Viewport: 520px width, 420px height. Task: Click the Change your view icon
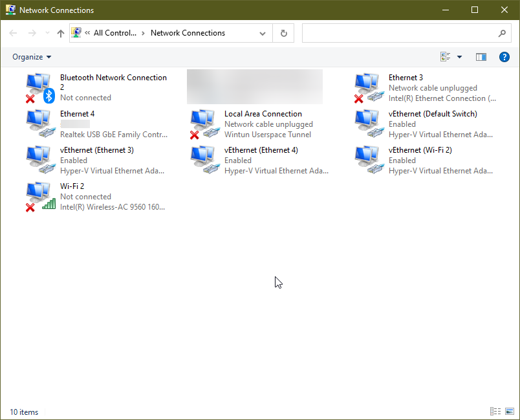point(446,57)
